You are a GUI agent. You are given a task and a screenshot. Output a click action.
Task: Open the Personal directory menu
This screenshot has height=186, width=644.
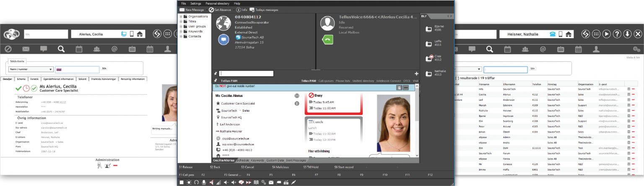point(218,3)
